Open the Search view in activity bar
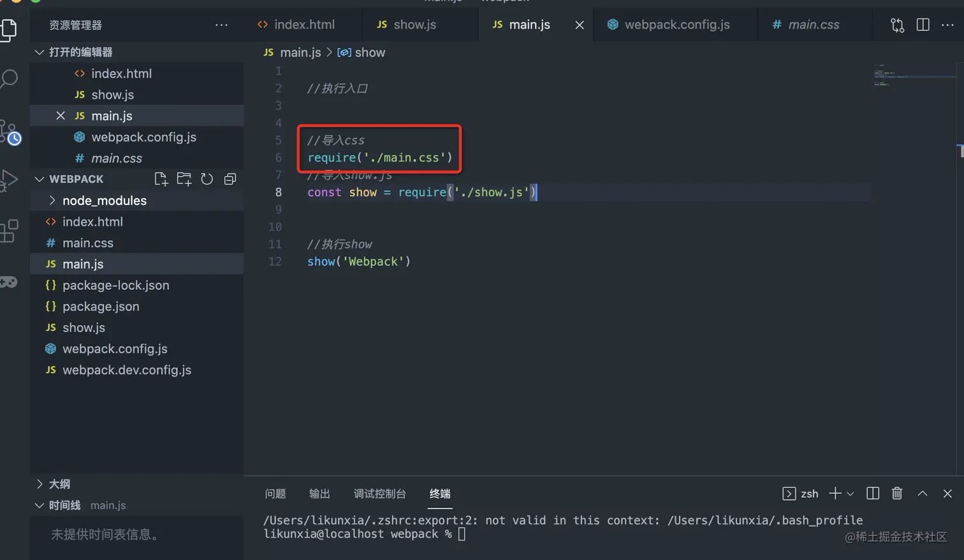Viewport: 964px width, 560px height. (9, 79)
